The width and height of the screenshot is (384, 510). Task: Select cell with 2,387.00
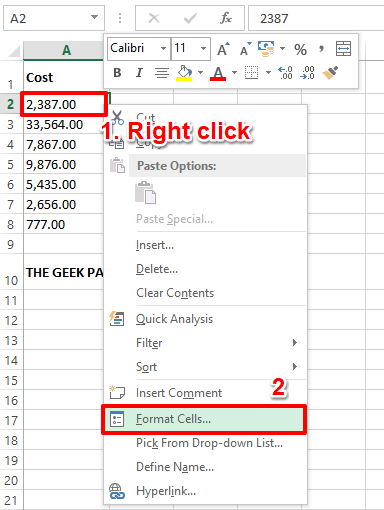(63, 104)
